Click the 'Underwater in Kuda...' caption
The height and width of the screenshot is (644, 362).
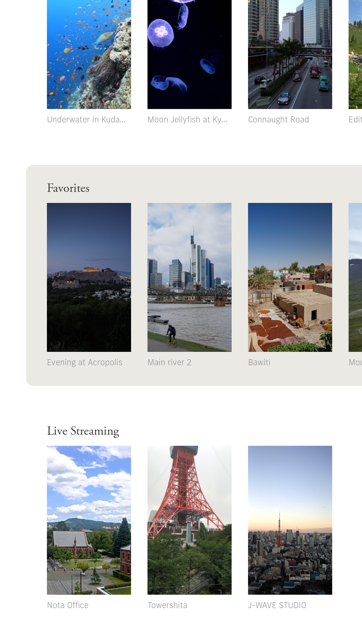point(86,120)
